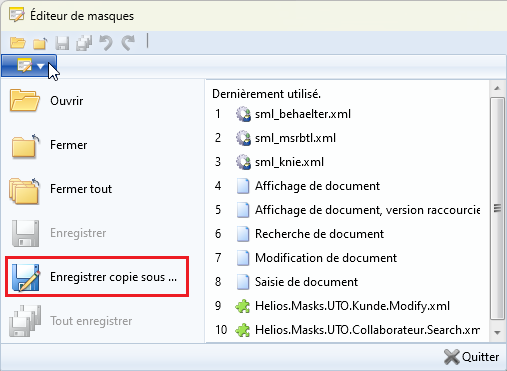Open recent file sml_msrbtl.xml
The height and width of the screenshot is (371, 507).
coord(295,138)
